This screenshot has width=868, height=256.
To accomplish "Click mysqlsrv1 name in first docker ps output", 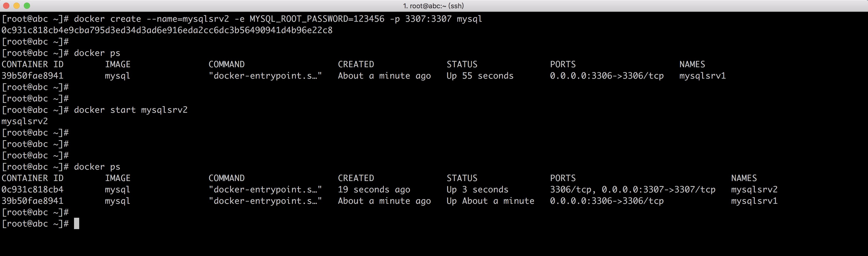I will coord(703,76).
